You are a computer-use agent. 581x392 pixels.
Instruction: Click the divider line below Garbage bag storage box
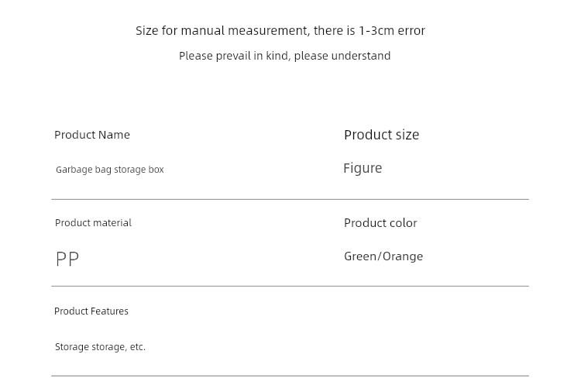point(290,199)
